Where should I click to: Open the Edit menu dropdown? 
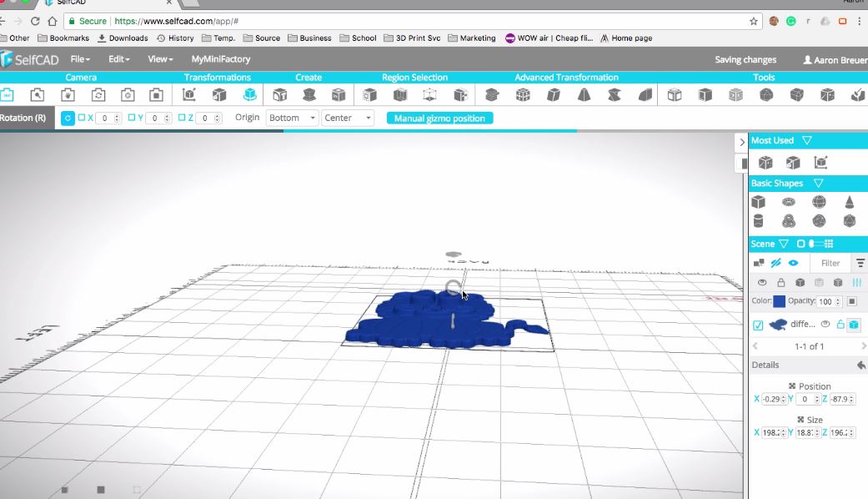click(x=119, y=58)
